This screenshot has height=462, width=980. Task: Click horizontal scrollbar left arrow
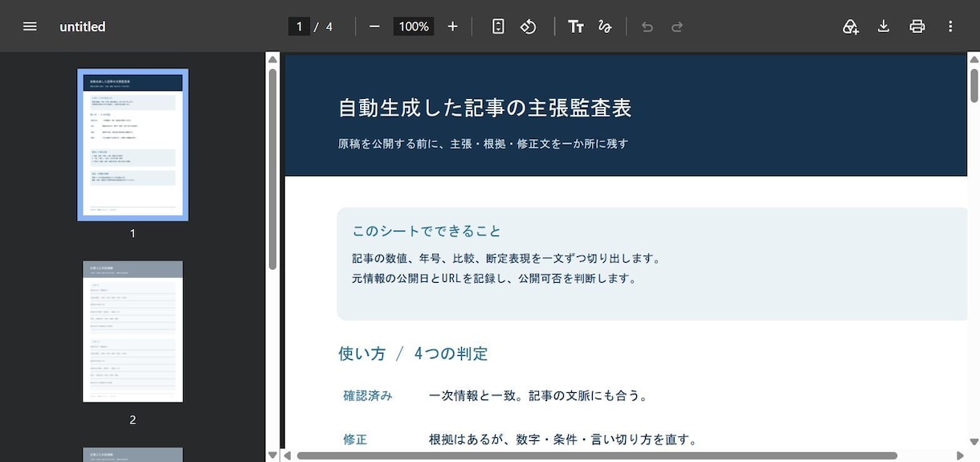pos(288,456)
